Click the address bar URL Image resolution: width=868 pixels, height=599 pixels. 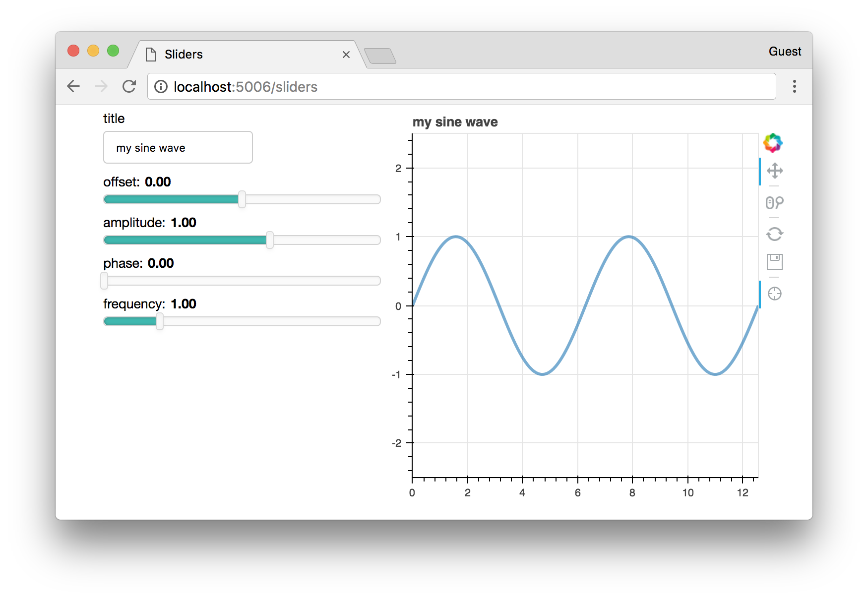coord(245,87)
